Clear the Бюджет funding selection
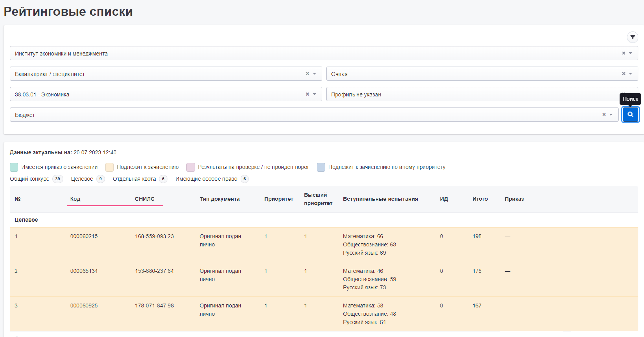644x337 pixels. (604, 115)
